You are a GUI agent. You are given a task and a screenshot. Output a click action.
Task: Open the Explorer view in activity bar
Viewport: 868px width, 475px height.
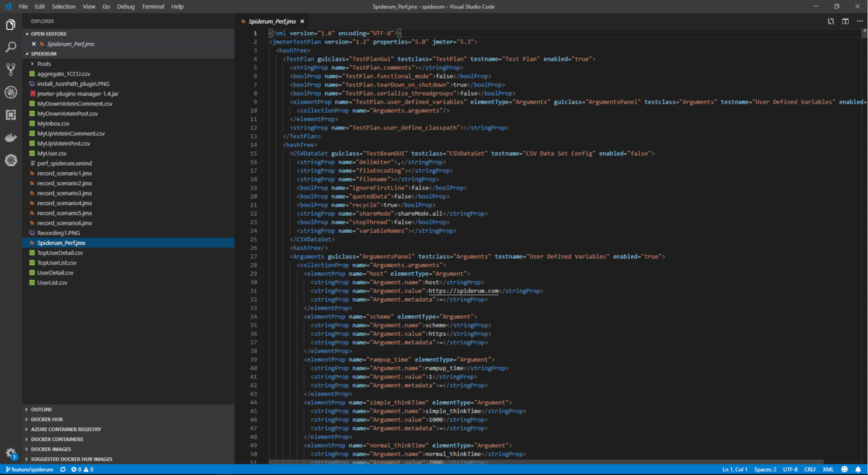tap(11, 24)
